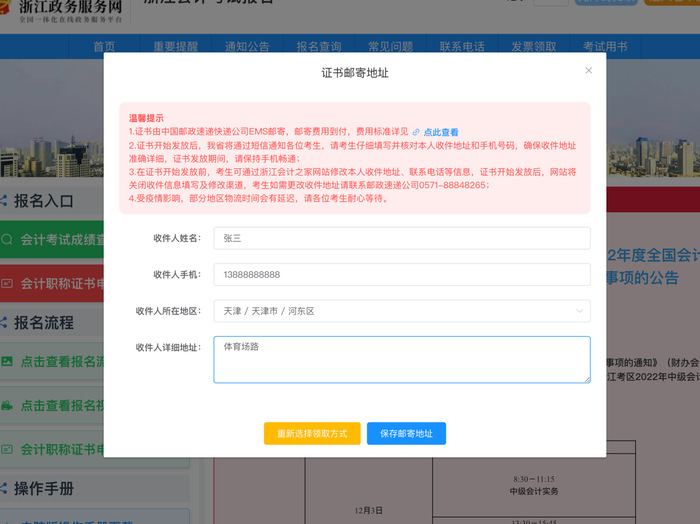Click the share icon next to 报名入口
The image size is (700, 524).
click(x=4, y=201)
